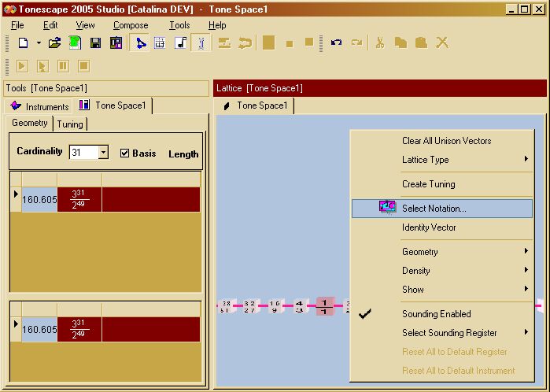Screen dimensions: 550x392
Task: Open the Tools menu
Action: (179, 25)
